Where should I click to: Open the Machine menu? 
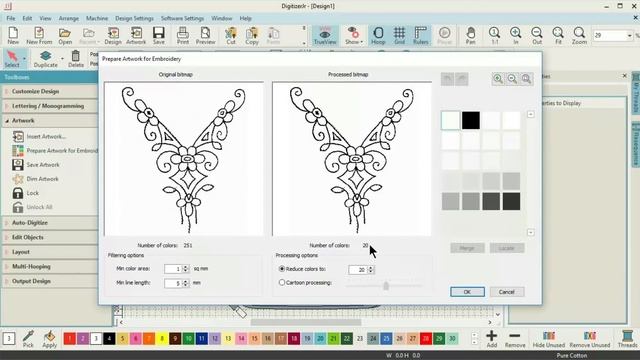pos(97,18)
